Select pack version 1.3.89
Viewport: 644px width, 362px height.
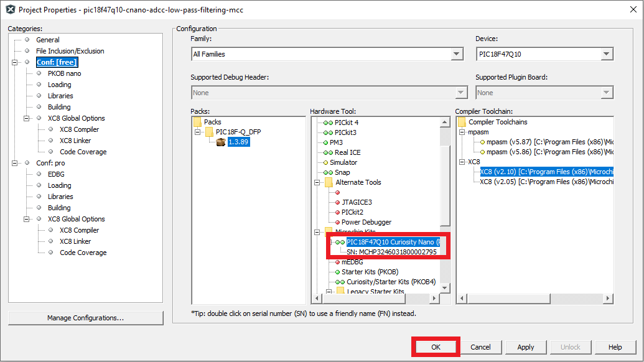(238, 142)
